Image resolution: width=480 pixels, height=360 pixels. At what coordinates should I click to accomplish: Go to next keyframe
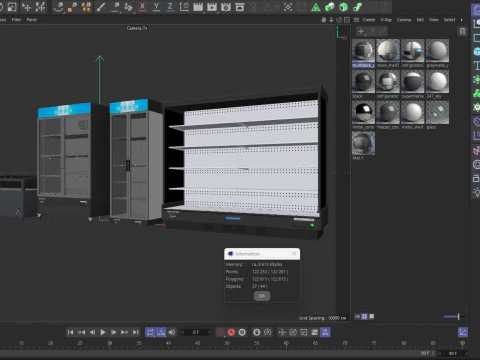pyautogui.click(x=124, y=332)
